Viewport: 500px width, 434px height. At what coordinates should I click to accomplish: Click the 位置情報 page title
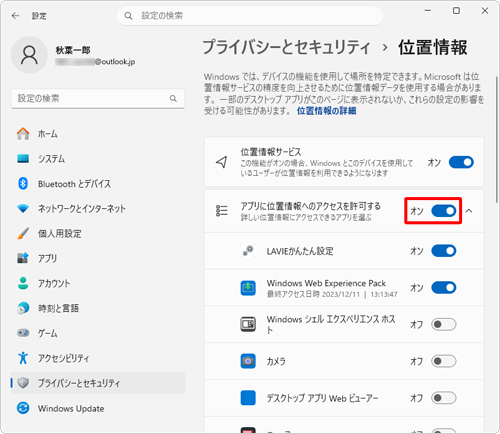click(433, 47)
